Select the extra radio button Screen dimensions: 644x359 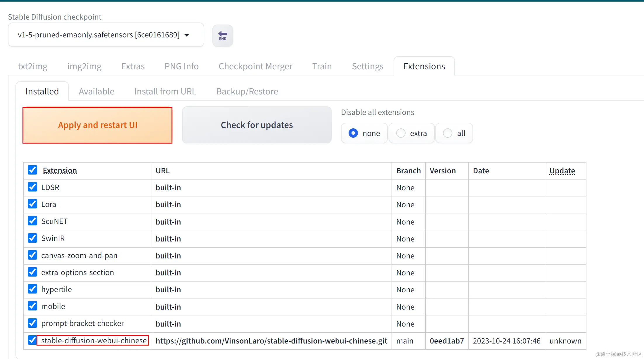pyautogui.click(x=400, y=133)
